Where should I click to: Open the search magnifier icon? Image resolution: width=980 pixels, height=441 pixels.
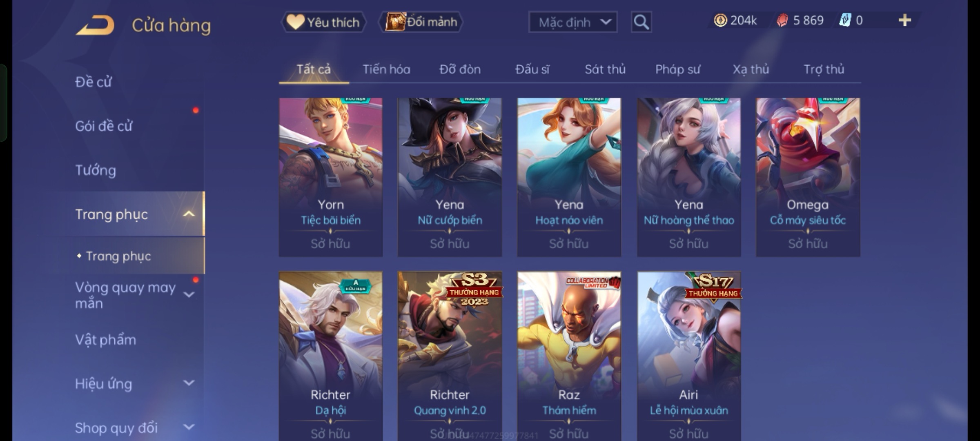coord(641,22)
